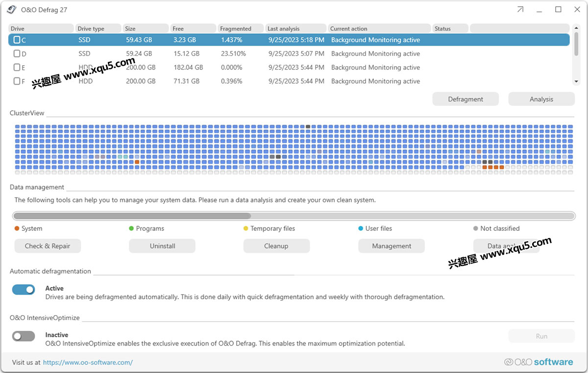Click "9/25/2023 5:44 PM" in drive E row

tap(296, 67)
